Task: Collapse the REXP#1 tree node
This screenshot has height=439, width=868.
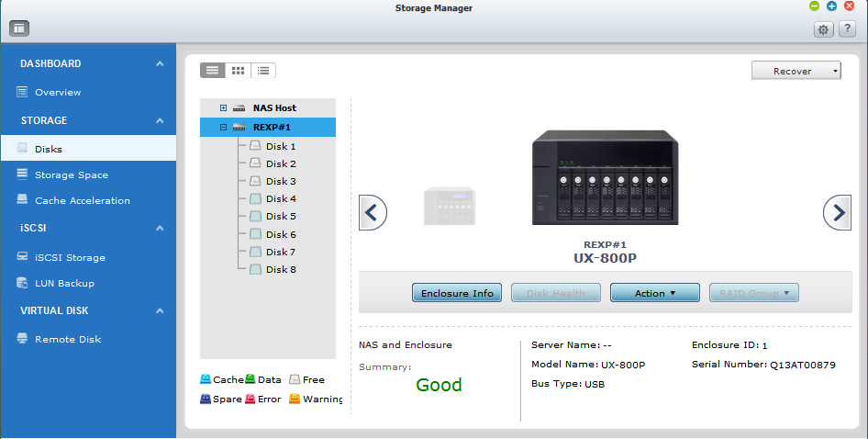Action: tap(223, 128)
